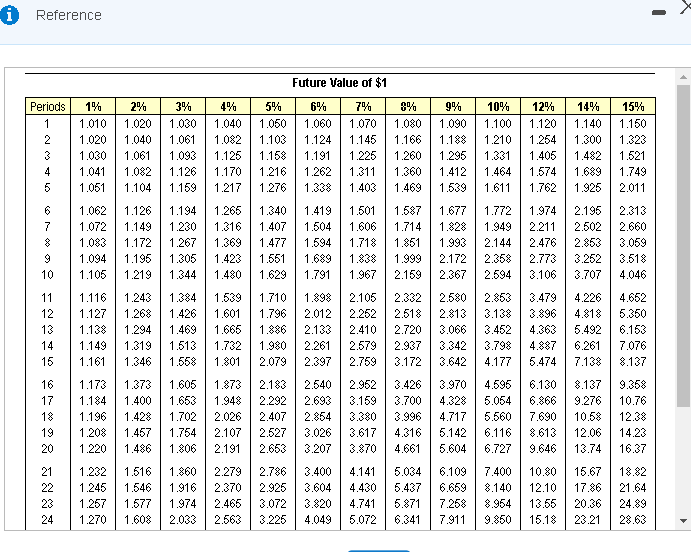Click value 1.611 in 10% column
The height and width of the screenshot is (552, 691).
pyautogui.click(x=498, y=188)
